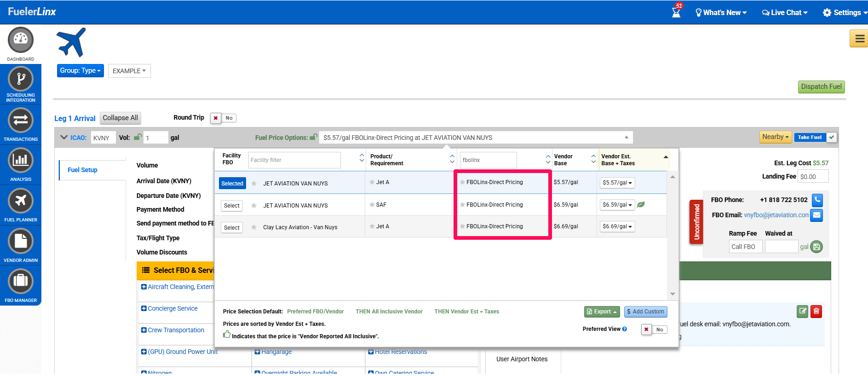Toggle the Take Fuel checkbox
The image size is (868, 376).
click(832, 137)
